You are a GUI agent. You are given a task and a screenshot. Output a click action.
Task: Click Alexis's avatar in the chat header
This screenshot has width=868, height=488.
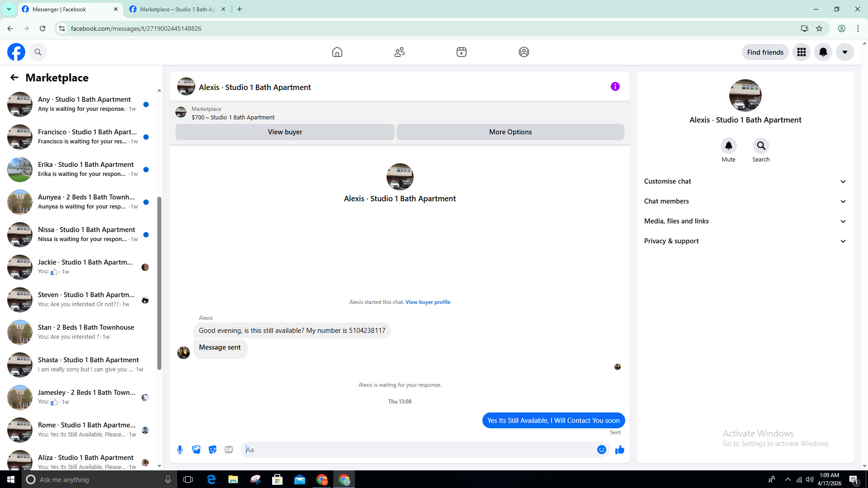[x=186, y=86]
